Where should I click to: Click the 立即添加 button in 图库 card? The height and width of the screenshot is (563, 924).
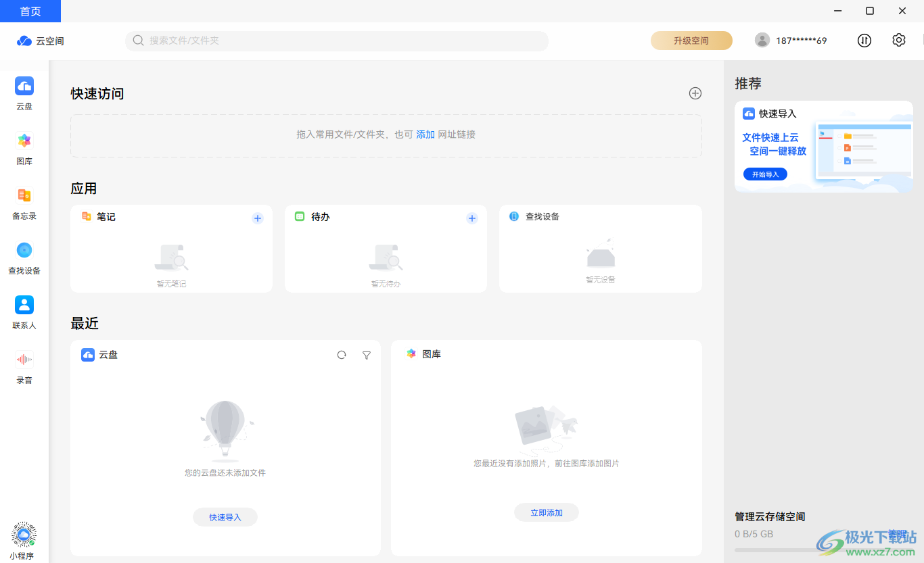click(x=547, y=512)
